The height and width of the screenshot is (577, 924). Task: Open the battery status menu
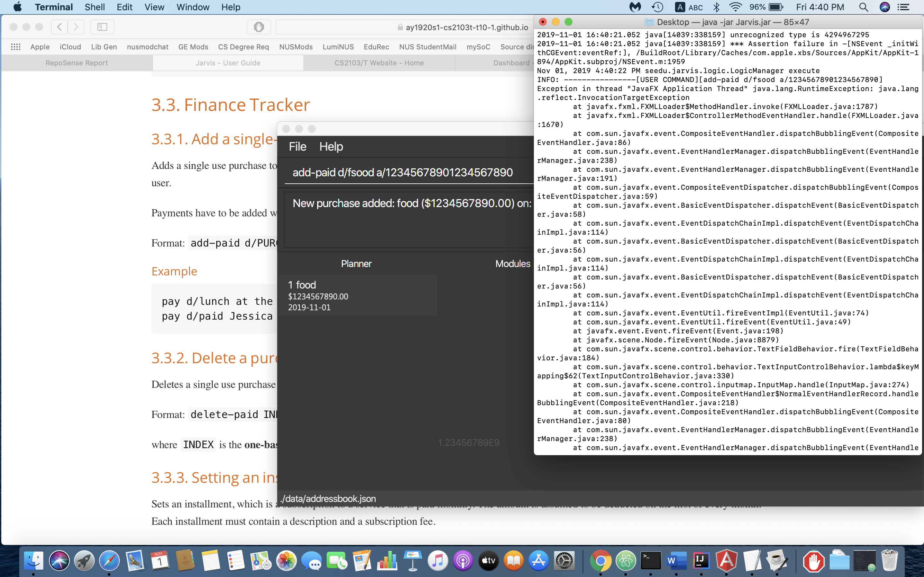point(776,7)
